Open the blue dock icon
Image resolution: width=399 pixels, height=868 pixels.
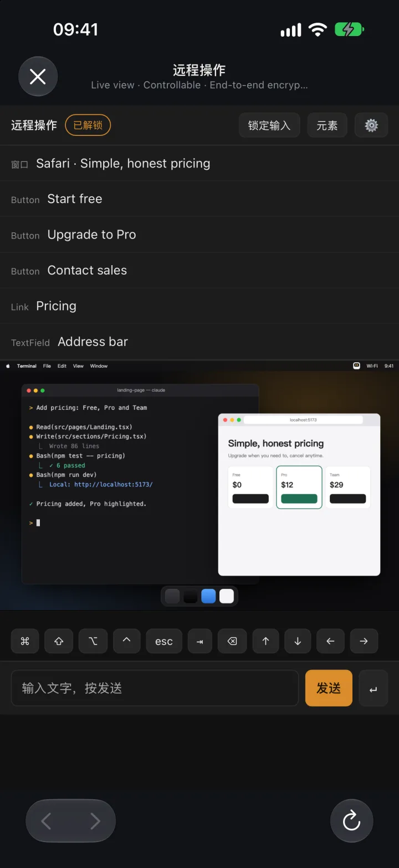pos(208,596)
